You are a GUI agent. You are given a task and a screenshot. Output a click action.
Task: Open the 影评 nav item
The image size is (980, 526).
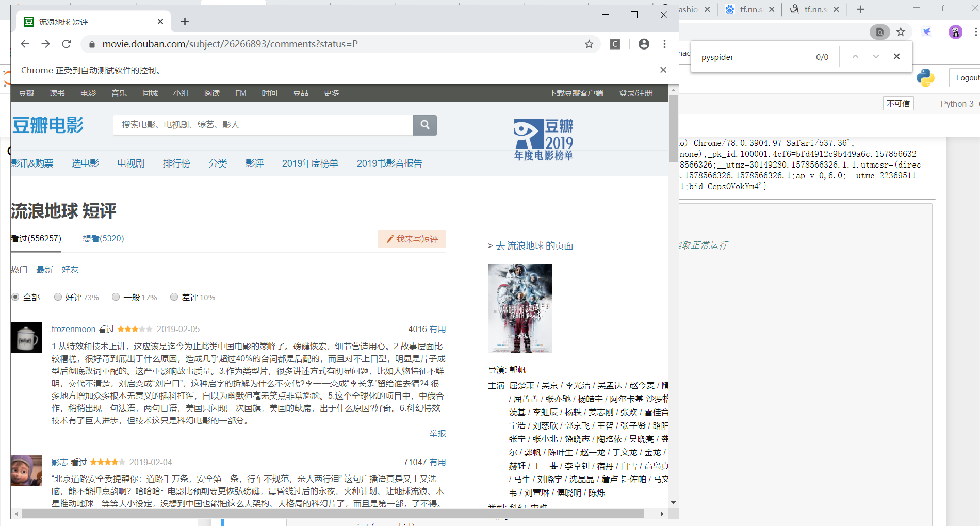[254, 163]
